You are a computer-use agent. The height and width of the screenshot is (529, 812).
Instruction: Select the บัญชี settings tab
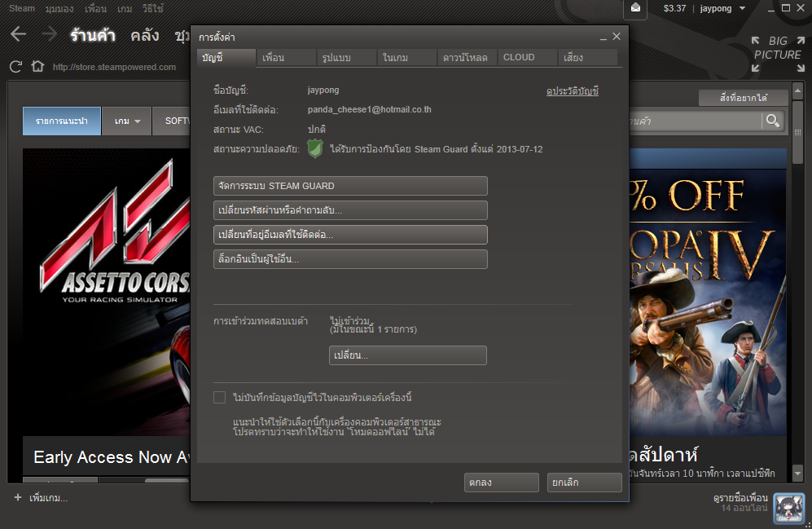pyautogui.click(x=226, y=58)
